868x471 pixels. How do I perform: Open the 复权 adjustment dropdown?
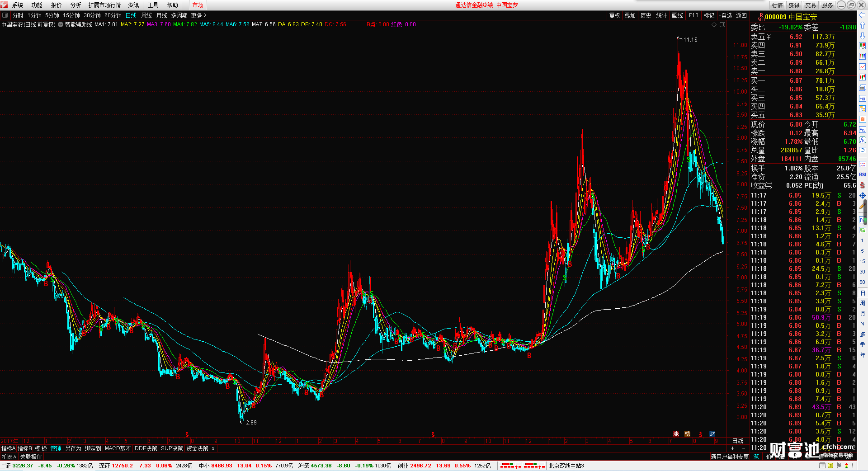[615, 15]
